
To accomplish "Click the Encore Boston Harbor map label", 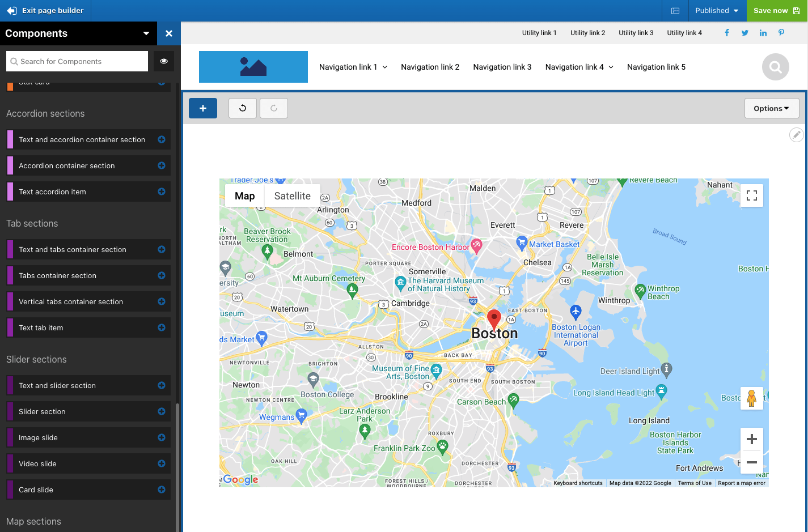I will pyautogui.click(x=430, y=247).
